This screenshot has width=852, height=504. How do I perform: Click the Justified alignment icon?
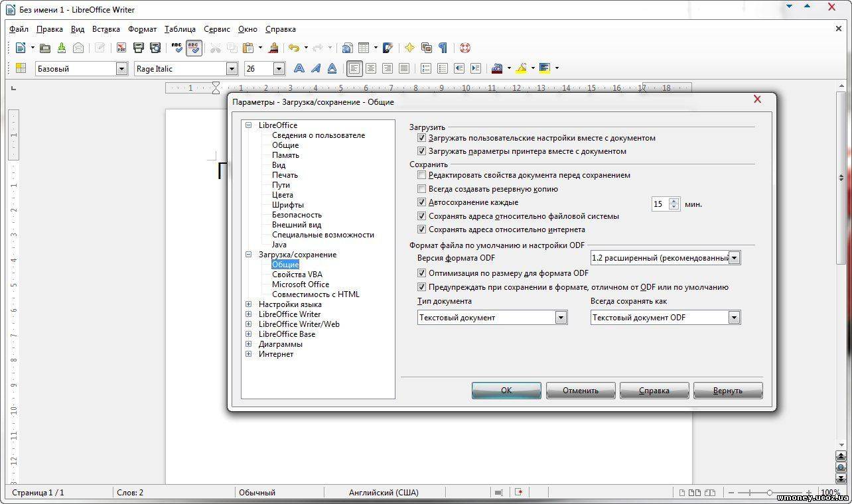pyautogui.click(x=403, y=68)
